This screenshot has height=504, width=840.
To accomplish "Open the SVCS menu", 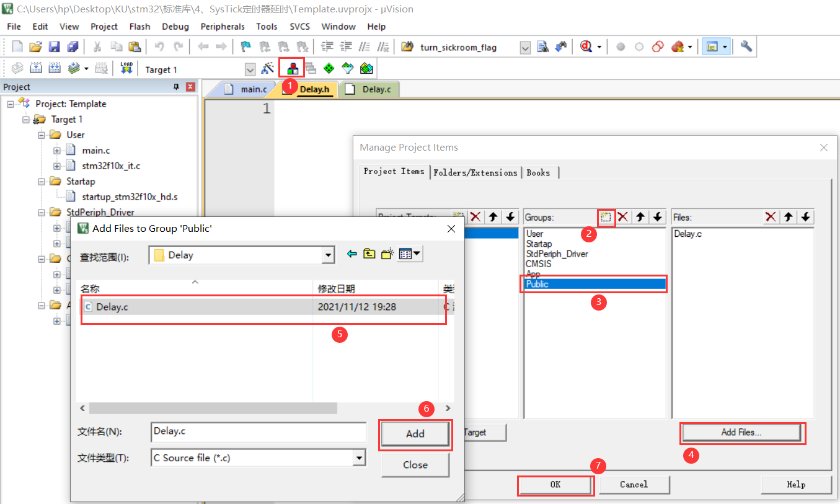I will pyautogui.click(x=300, y=26).
